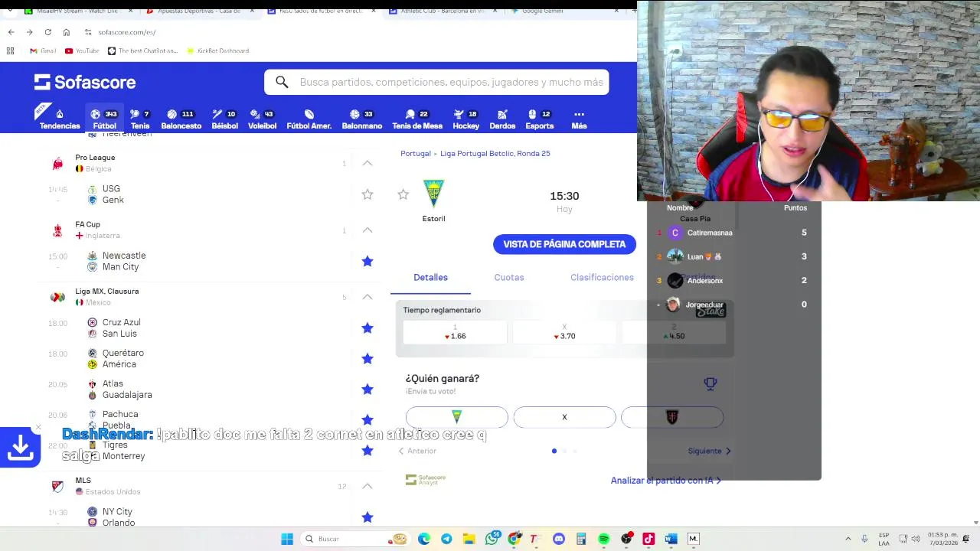
Task: Select the Béisbol sport icon
Action: click(224, 119)
